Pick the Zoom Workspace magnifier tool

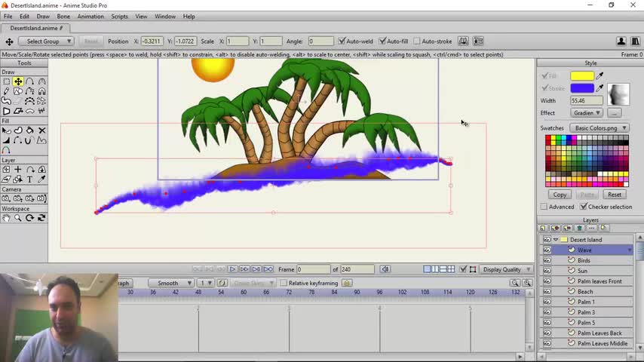pos(18,218)
